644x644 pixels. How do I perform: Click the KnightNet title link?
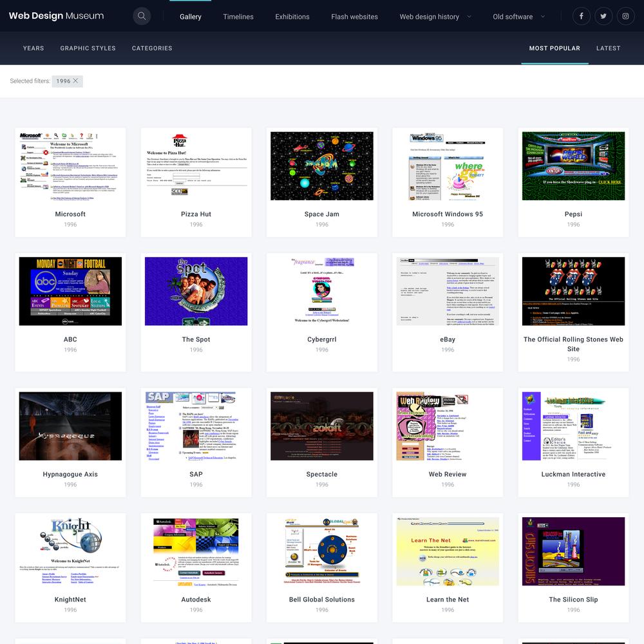(x=70, y=599)
